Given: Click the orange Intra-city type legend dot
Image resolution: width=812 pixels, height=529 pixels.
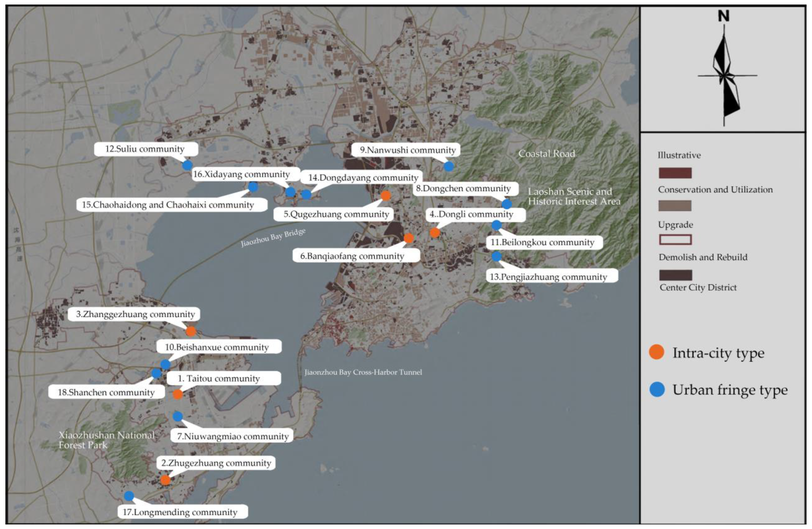Looking at the screenshot, I should (656, 352).
